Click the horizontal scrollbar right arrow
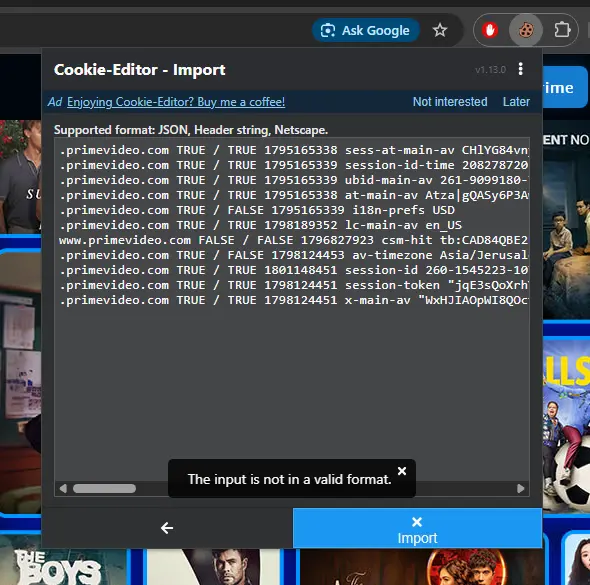 tap(521, 488)
